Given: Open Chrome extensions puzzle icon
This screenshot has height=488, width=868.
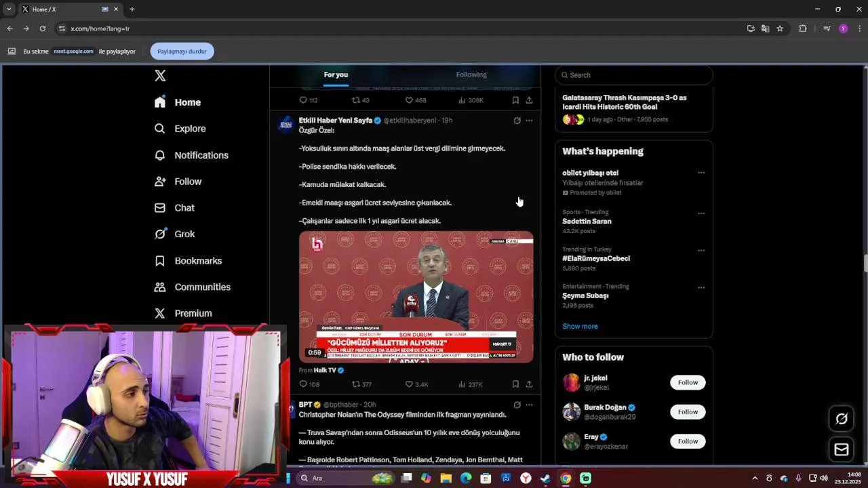Looking at the screenshot, I should [x=803, y=28].
